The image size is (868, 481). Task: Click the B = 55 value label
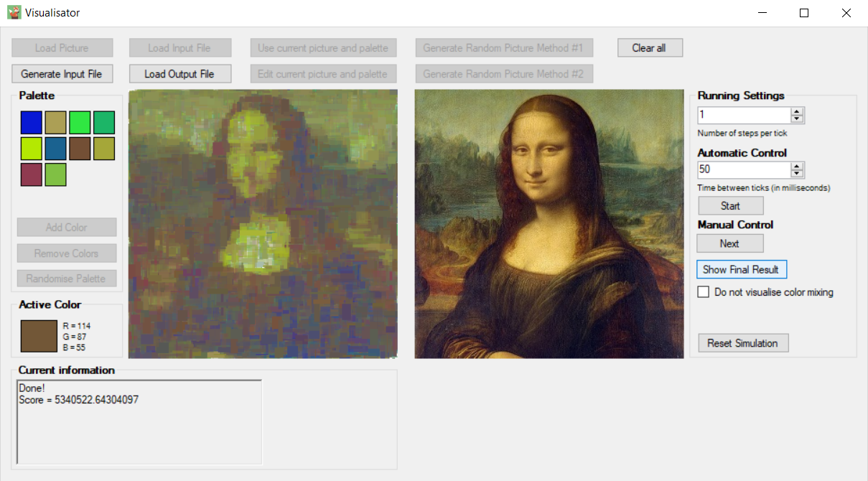click(75, 347)
